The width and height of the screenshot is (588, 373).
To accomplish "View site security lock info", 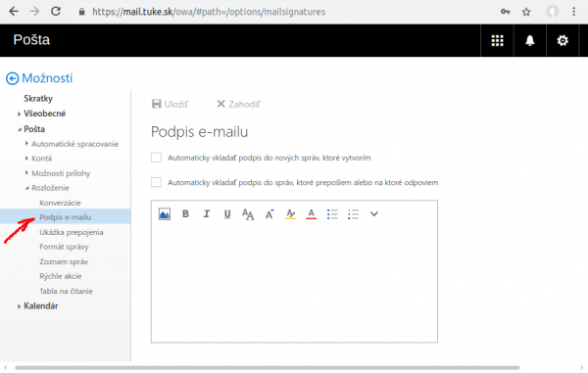I will pyautogui.click(x=81, y=12).
